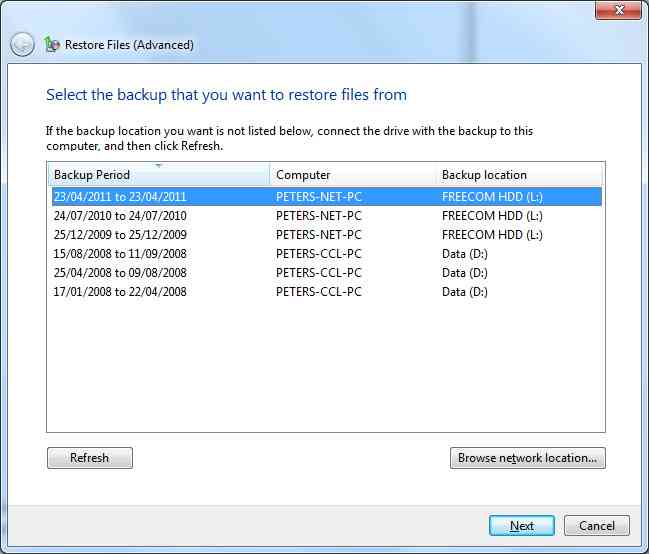Click the back arrow button
This screenshot has width=649, height=554.
[x=22, y=45]
